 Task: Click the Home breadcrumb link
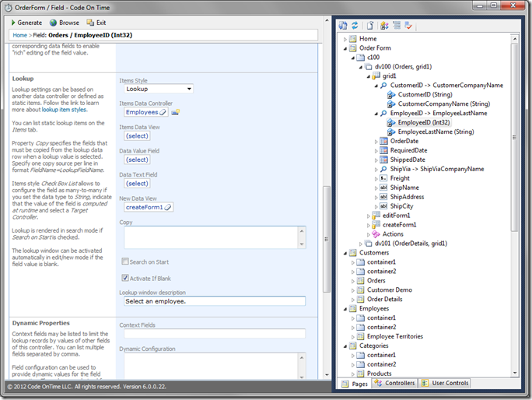coord(20,35)
